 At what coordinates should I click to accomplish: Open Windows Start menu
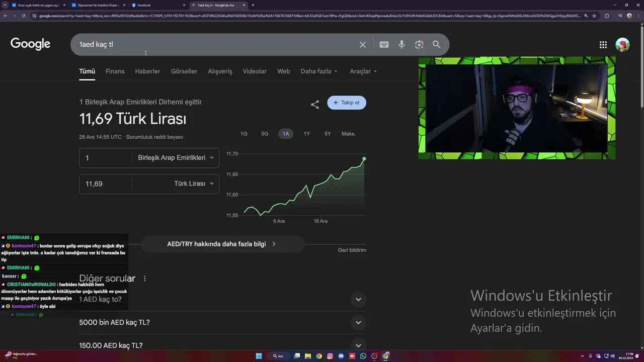click(x=259, y=356)
